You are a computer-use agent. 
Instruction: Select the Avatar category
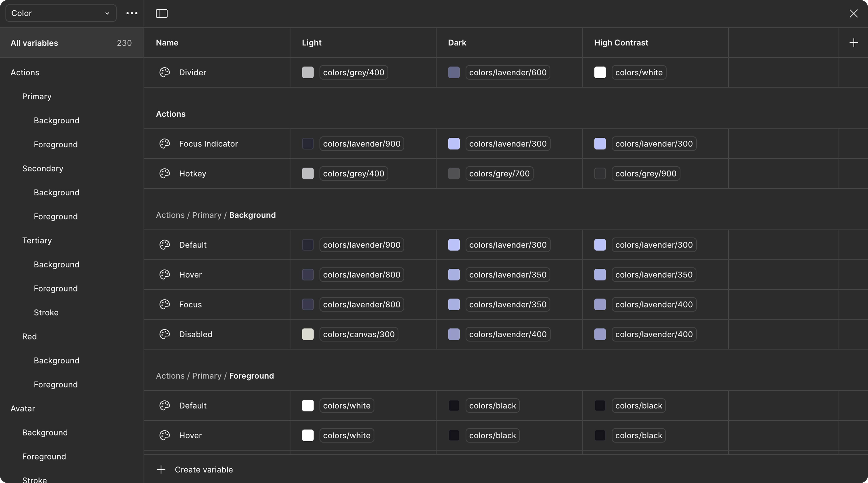(x=23, y=408)
